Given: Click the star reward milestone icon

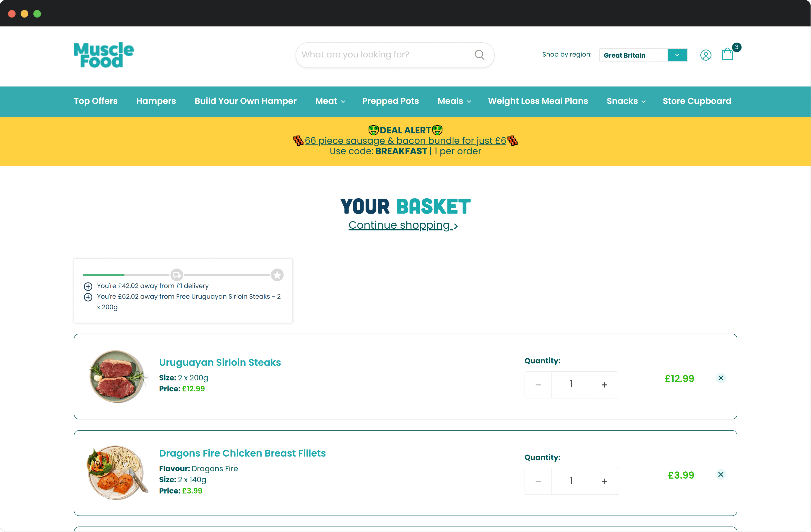Looking at the screenshot, I should (x=277, y=275).
